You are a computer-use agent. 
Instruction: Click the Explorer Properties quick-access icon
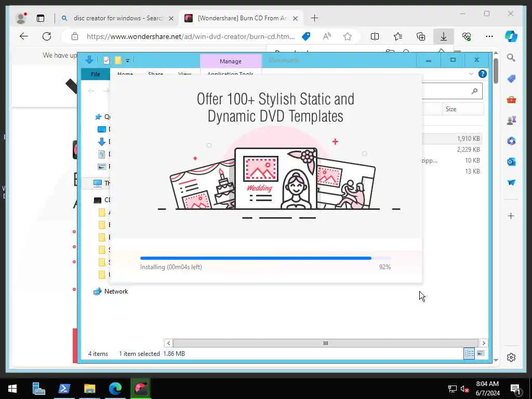tap(106, 60)
